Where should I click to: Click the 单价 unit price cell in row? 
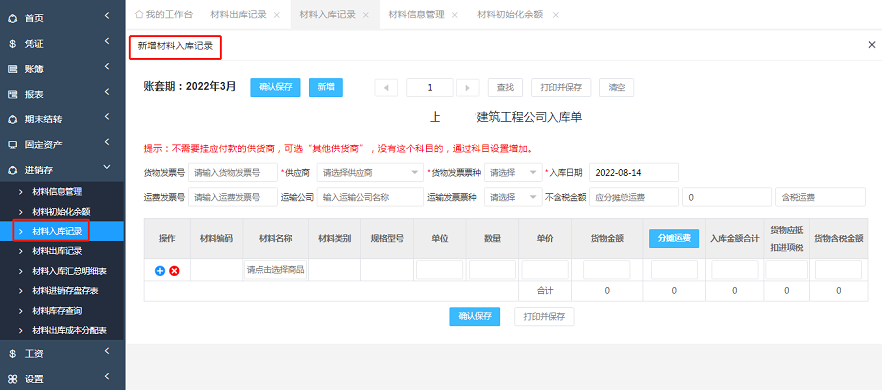tap(545, 270)
